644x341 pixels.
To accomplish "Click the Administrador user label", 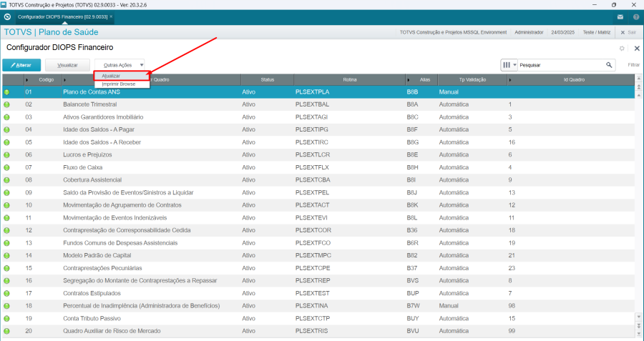I will 529,32.
